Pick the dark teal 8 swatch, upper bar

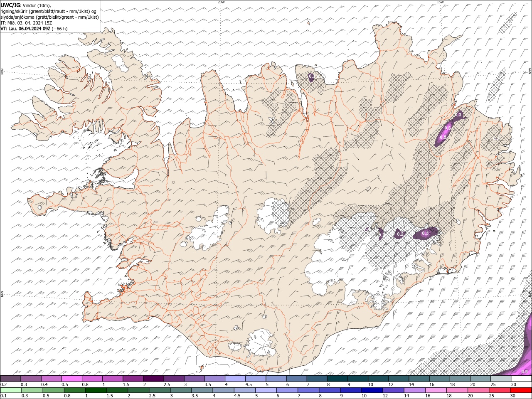click(337, 379)
